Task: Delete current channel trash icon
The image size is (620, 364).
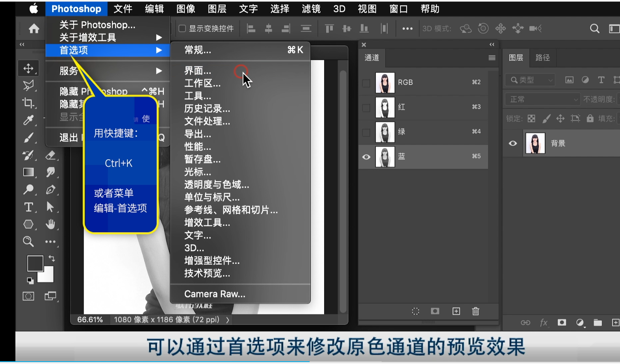Action: pos(475,311)
